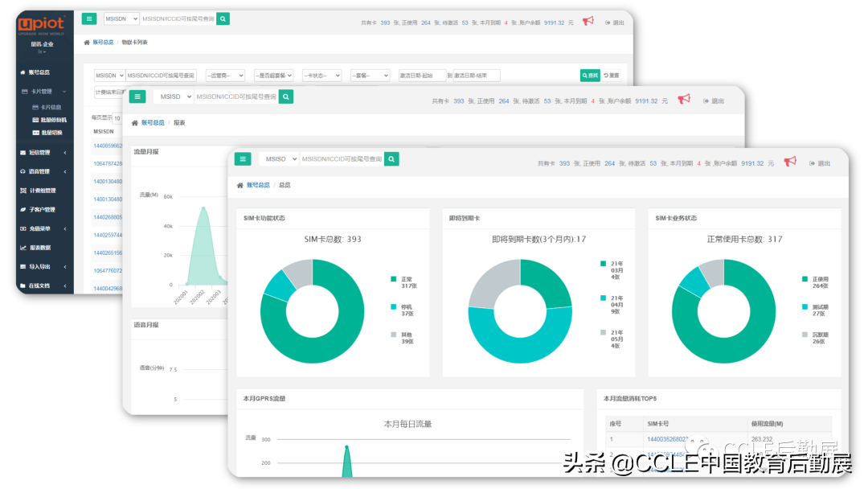868x489 pixels.
Task: Toggle the 沉默期 26张 legend entry
Action: coord(816,338)
